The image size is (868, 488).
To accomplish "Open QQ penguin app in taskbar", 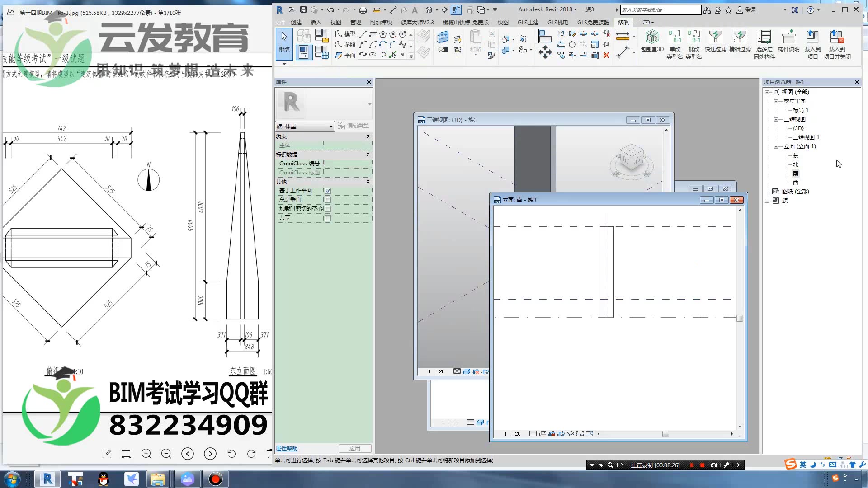I will coord(104,479).
